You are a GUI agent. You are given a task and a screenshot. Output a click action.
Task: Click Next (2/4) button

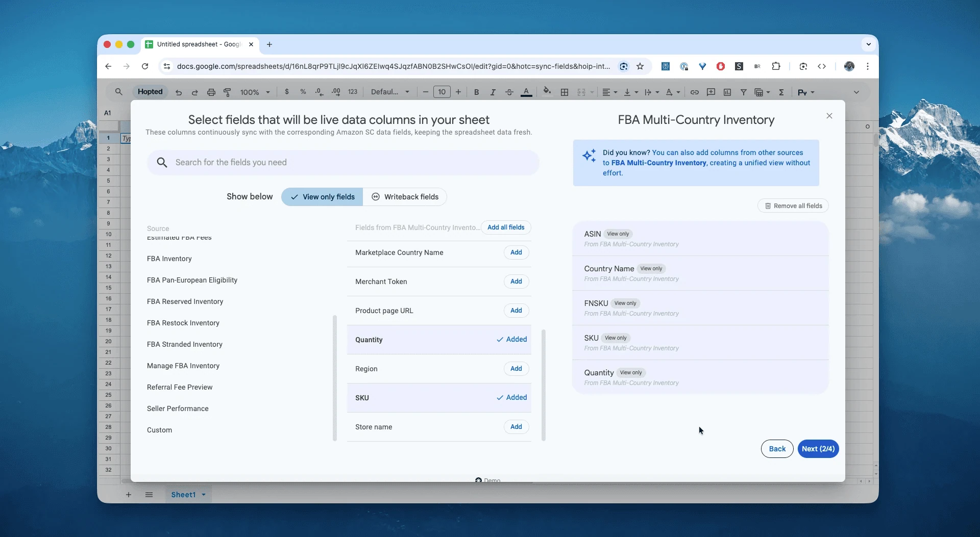pyautogui.click(x=818, y=449)
